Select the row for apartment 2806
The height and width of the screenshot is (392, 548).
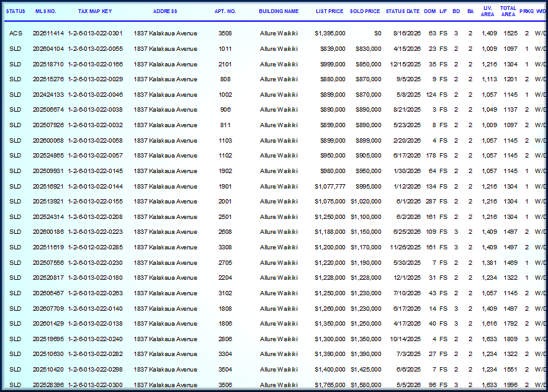click(274, 339)
